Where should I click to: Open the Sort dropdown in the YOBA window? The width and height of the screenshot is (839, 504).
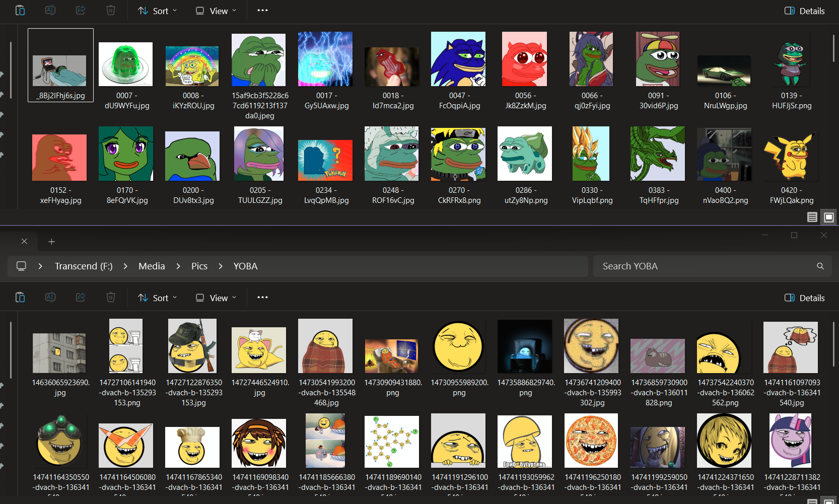[x=158, y=298]
